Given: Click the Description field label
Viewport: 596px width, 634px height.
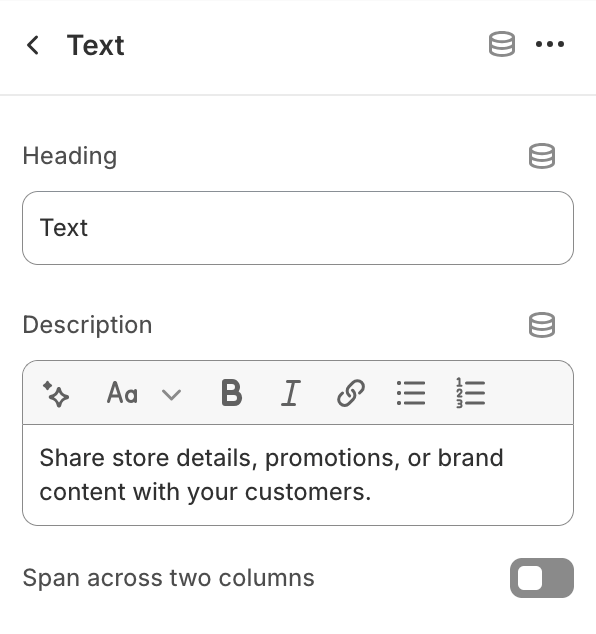Looking at the screenshot, I should pyautogui.click(x=87, y=325).
